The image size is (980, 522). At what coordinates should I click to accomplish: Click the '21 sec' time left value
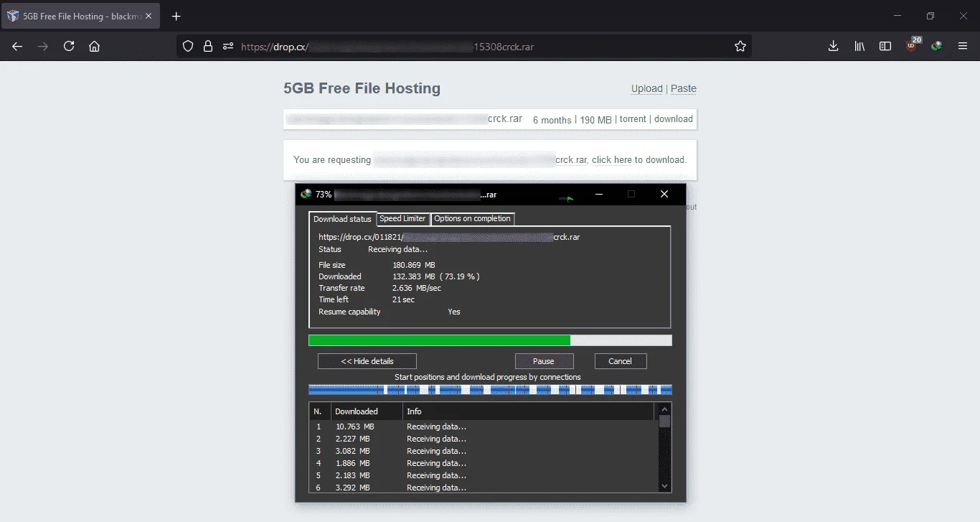(x=403, y=299)
